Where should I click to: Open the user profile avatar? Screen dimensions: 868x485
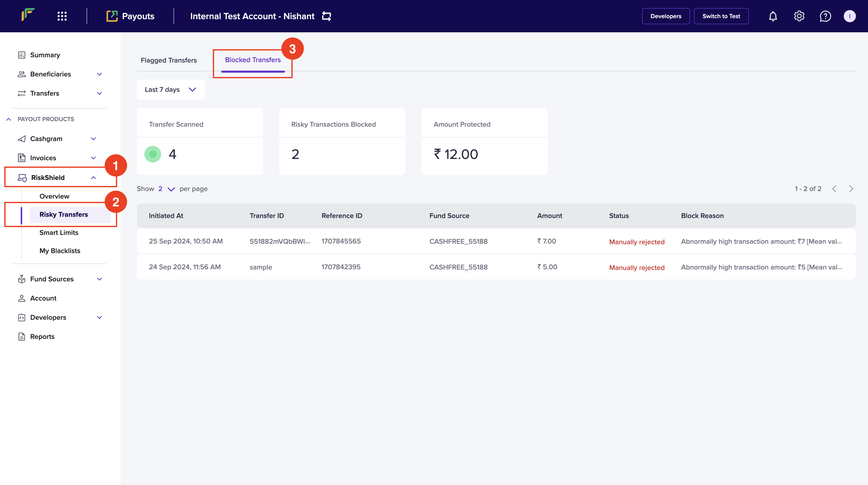click(x=850, y=16)
